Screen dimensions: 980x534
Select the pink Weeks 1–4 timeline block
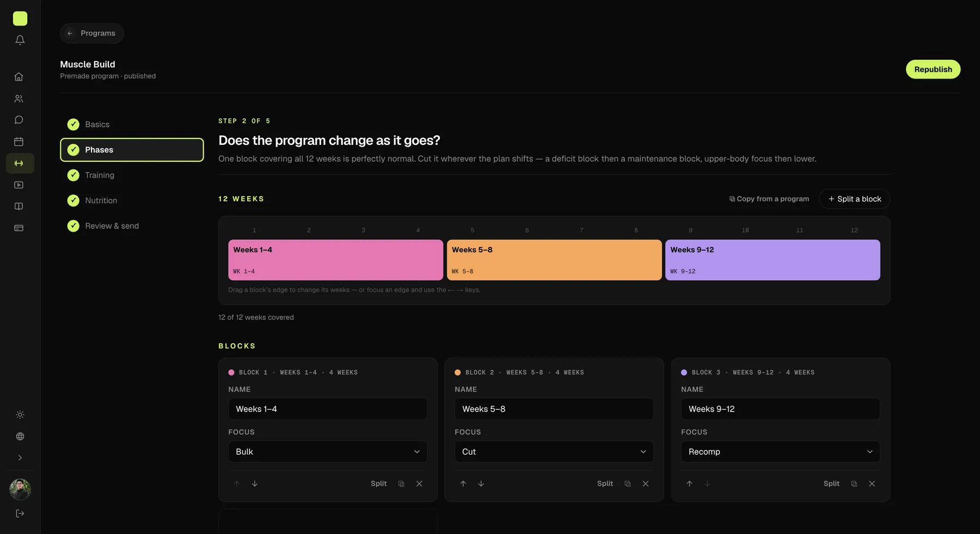coord(335,260)
